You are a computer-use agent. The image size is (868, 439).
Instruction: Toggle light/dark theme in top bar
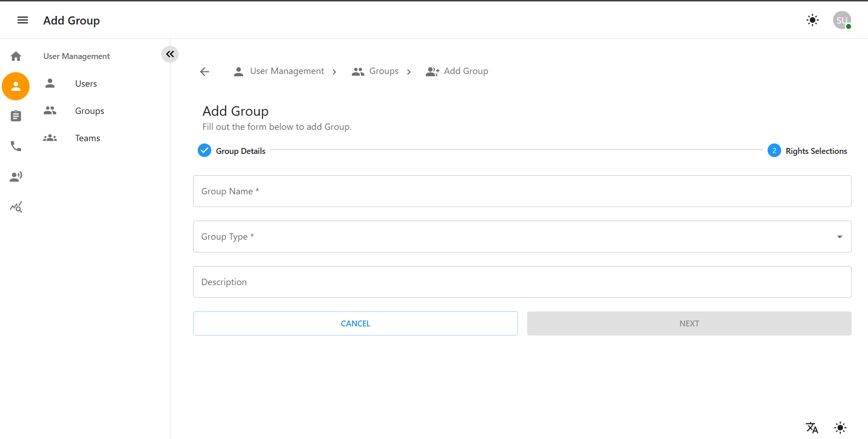tap(812, 20)
